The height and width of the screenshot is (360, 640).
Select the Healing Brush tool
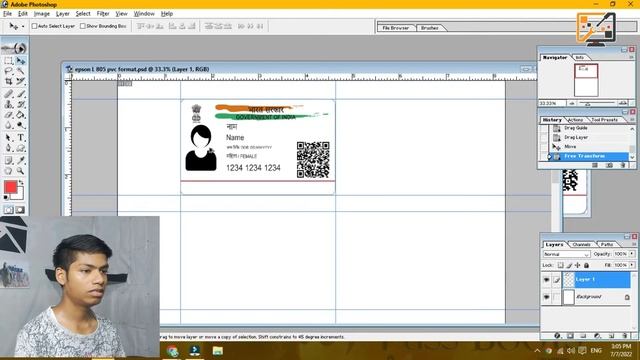coord(8,94)
